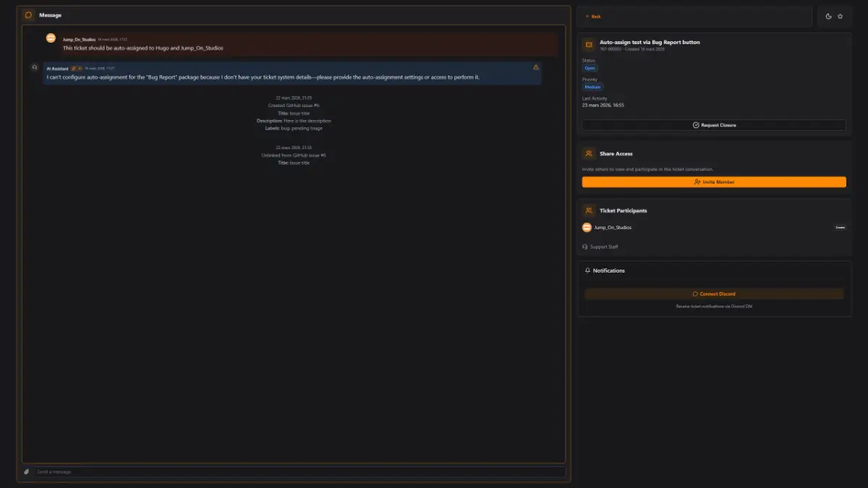
Task: Click the Send a message input field
Action: tap(299, 471)
